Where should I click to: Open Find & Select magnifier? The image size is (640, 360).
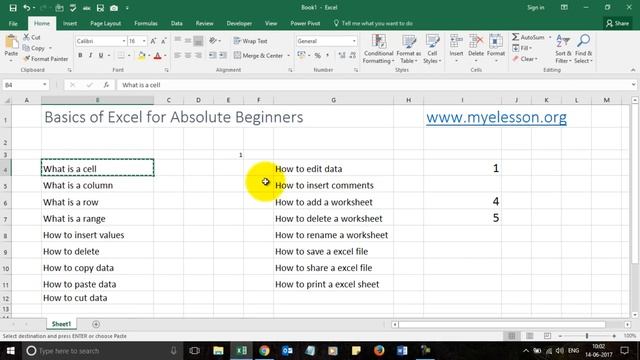[x=583, y=49]
